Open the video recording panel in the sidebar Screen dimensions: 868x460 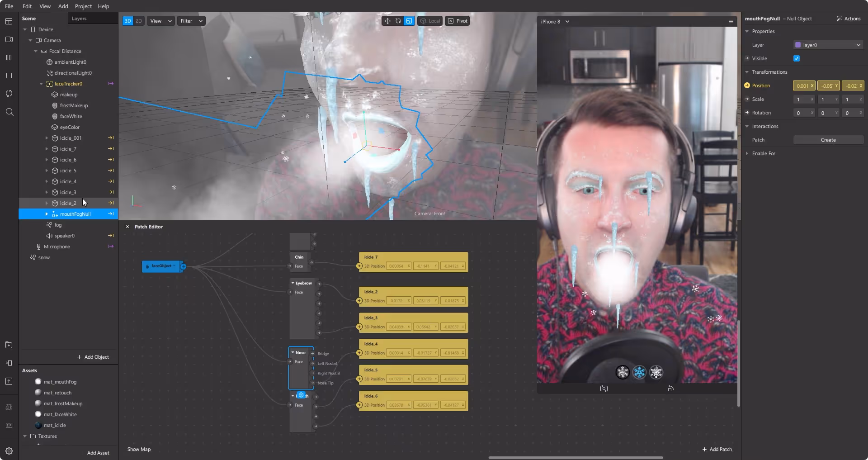click(x=9, y=39)
